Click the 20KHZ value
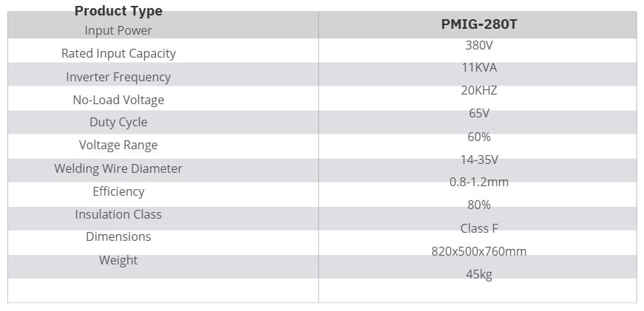 [x=478, y=91]
